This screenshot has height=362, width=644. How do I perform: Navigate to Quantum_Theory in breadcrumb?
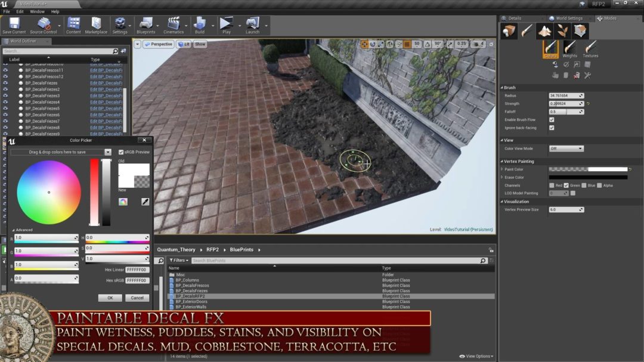(176, 250)
